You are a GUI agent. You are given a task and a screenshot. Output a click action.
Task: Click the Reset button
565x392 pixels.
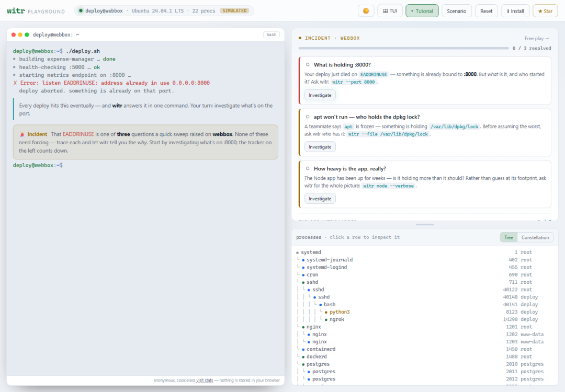pos(486,11)
